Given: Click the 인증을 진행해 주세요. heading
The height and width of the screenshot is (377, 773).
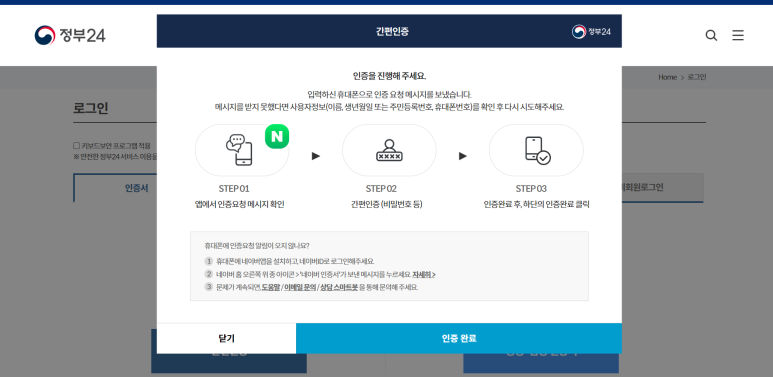Looking at the screenshot, I should click(x=389, y=76).
